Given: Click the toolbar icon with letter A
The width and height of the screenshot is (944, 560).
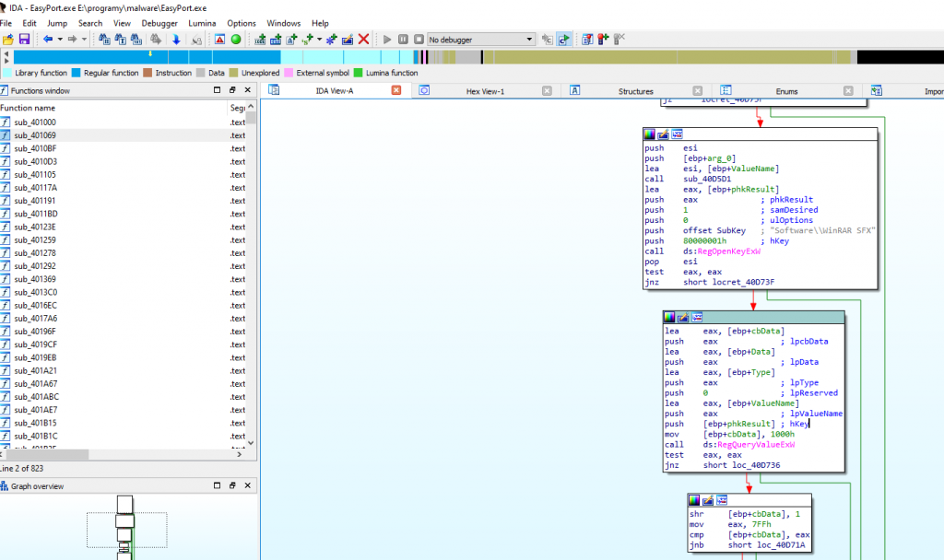Looking at the screenshot, I should coord(292,40).
